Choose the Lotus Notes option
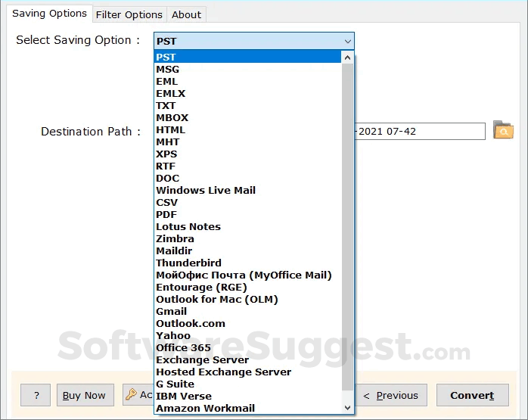528x420 pixels. 247,227
